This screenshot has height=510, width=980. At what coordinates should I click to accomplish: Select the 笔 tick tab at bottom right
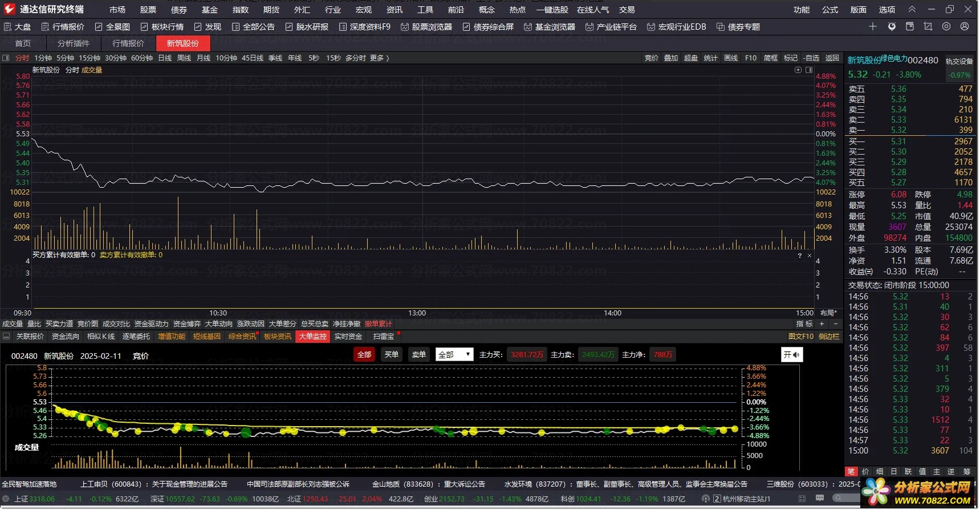(851, 472)
